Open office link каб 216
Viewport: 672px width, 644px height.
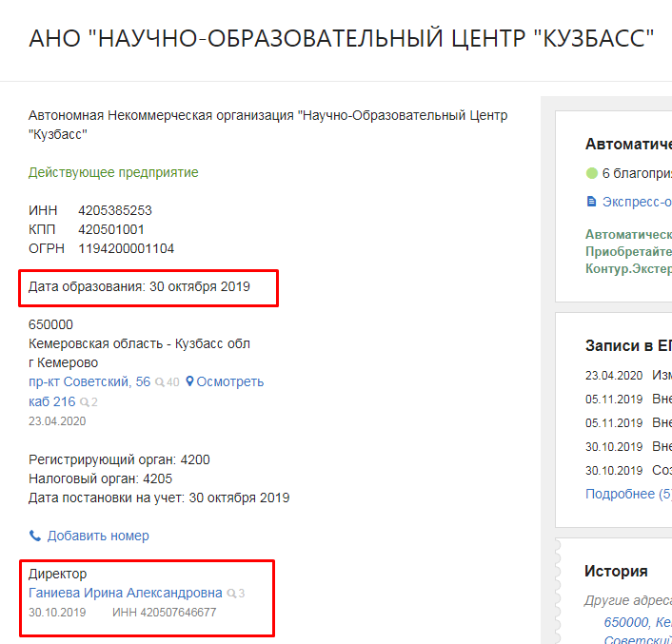pos(51,401)
